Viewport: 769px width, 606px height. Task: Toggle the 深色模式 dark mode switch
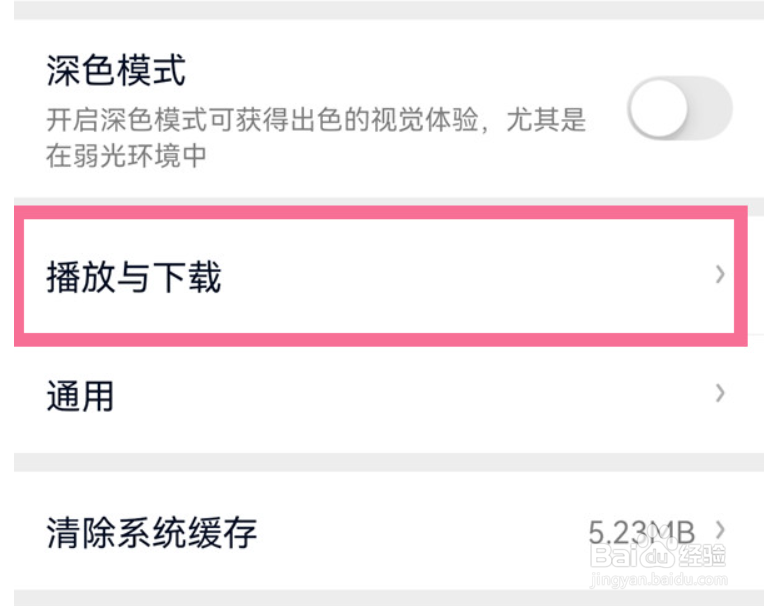pyautogui.click(x=680, y=108)
